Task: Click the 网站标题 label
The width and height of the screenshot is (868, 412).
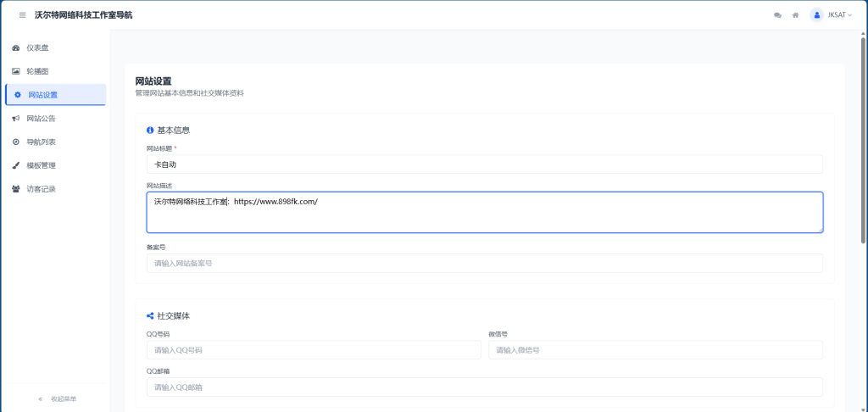Action: [x=159, y=148]
